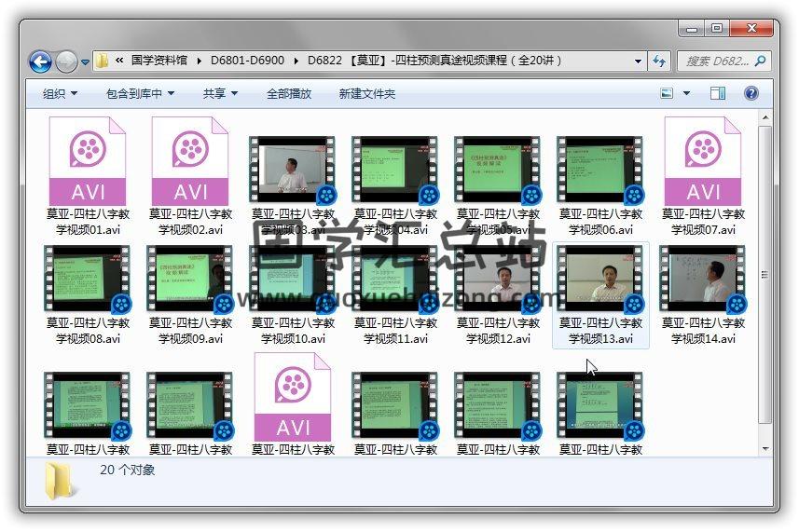Click the Back navigation arrow button
799x532 pixels.
40,61
